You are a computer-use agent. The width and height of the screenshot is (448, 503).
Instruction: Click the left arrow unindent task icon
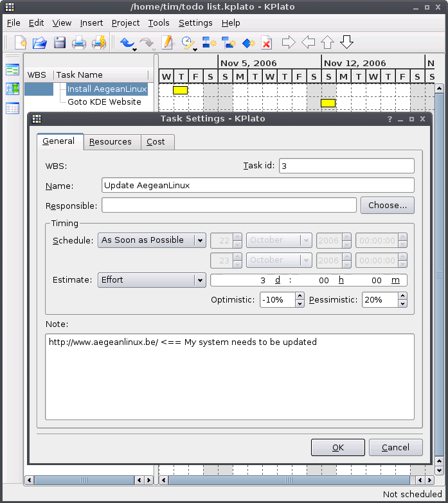[309, 42]
